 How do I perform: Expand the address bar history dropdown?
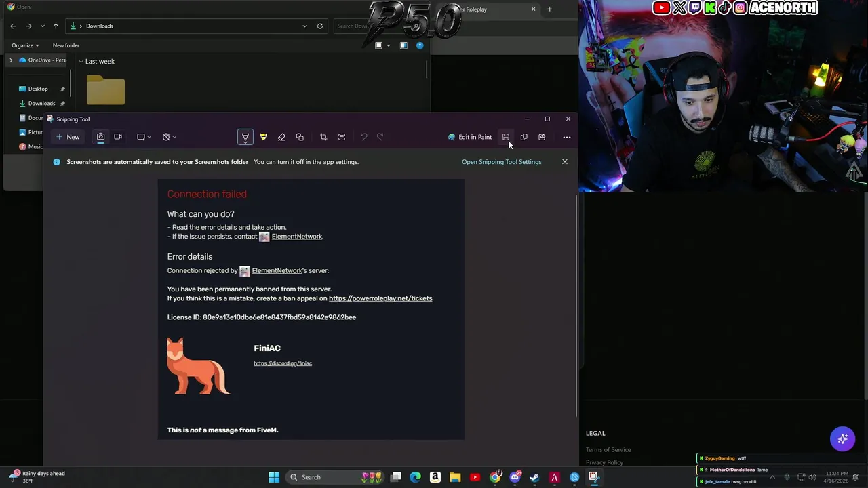[304, 26]
